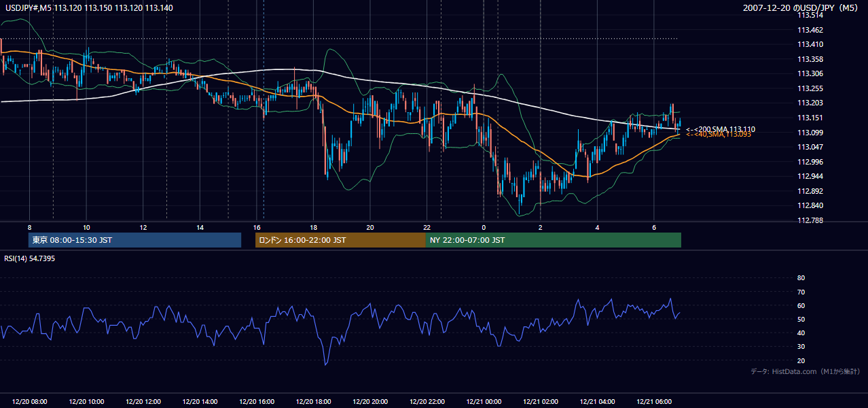Select the 2007-12-20 のUSD/JPY (M5) heading
Image resolution: width=868 pixels, height=408 pixels.
(801, 7)
